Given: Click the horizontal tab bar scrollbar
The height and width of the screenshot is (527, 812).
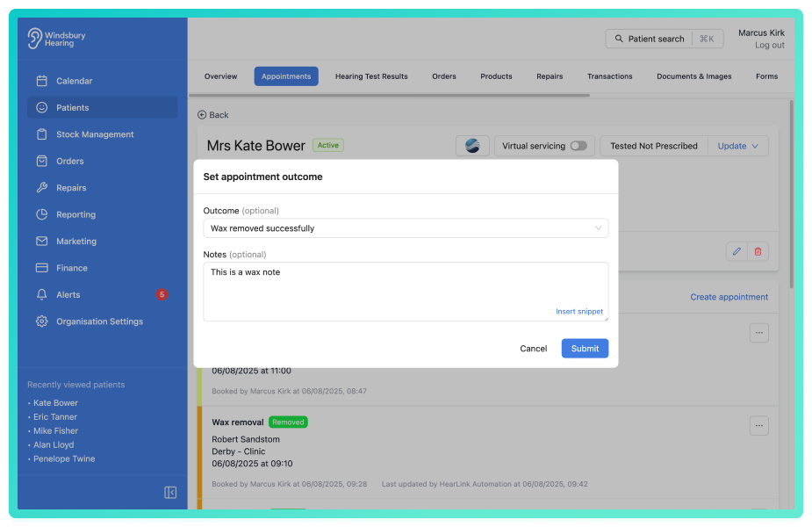Looking at the screenshot, I should coord(390,96).
